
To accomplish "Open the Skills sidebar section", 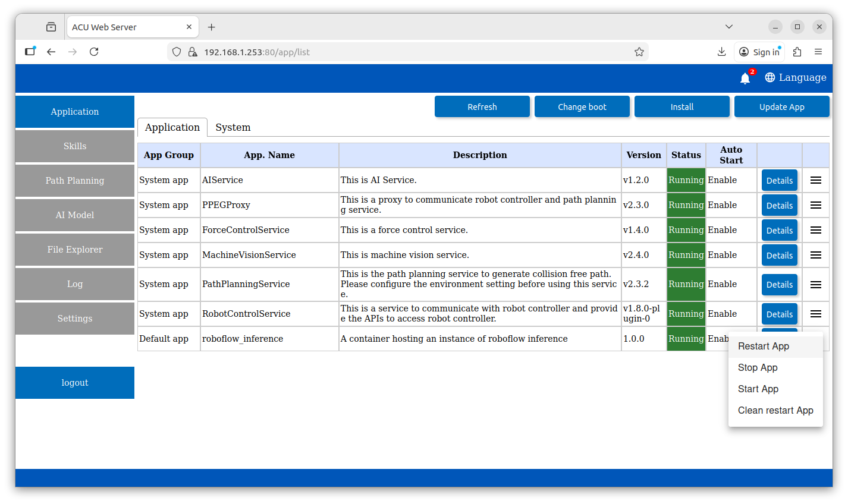I will (75, 146).
